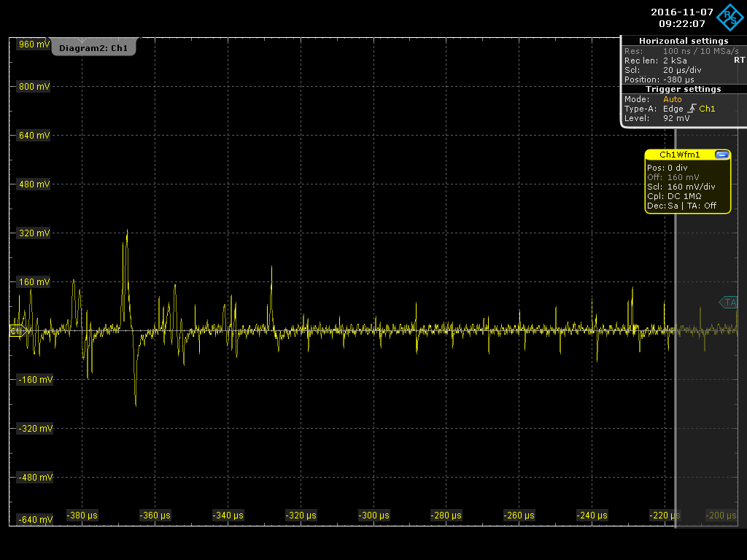Click the vertical gray signal bar edge
Screen dimensions: 747x560
tap(675, 329)
